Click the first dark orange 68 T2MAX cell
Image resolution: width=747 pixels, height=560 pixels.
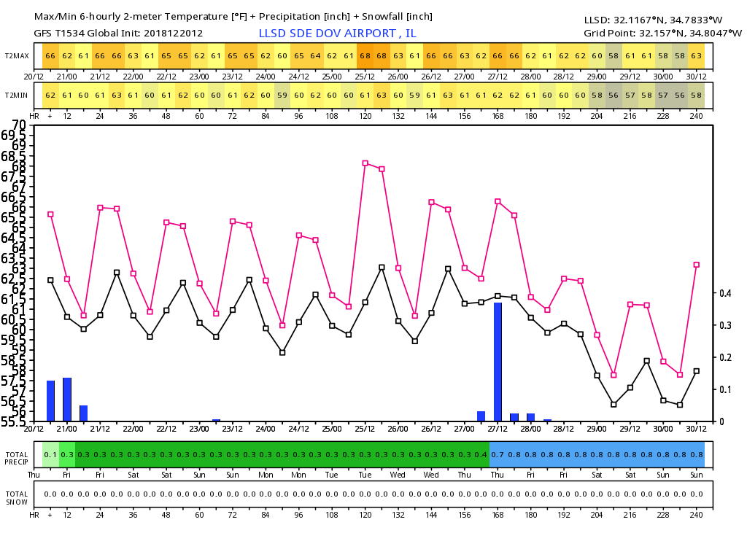click(x=365, y=56)
